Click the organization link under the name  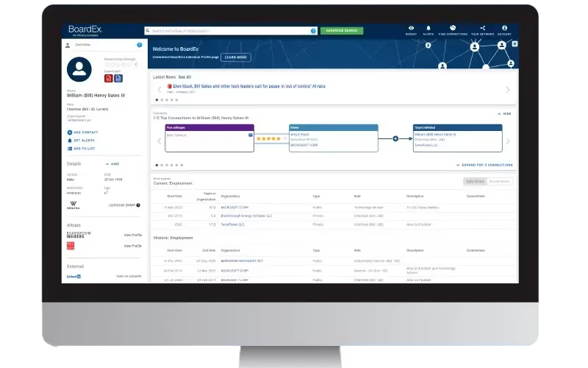point(79,121)
